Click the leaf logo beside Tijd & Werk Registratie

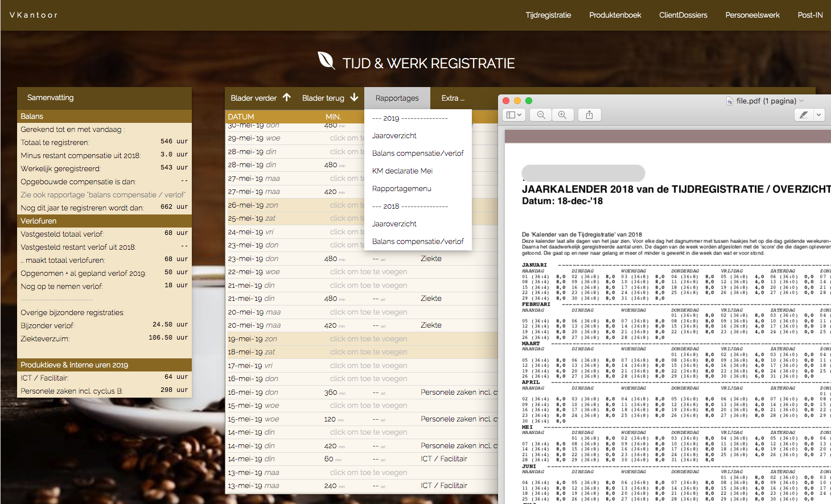326,61
